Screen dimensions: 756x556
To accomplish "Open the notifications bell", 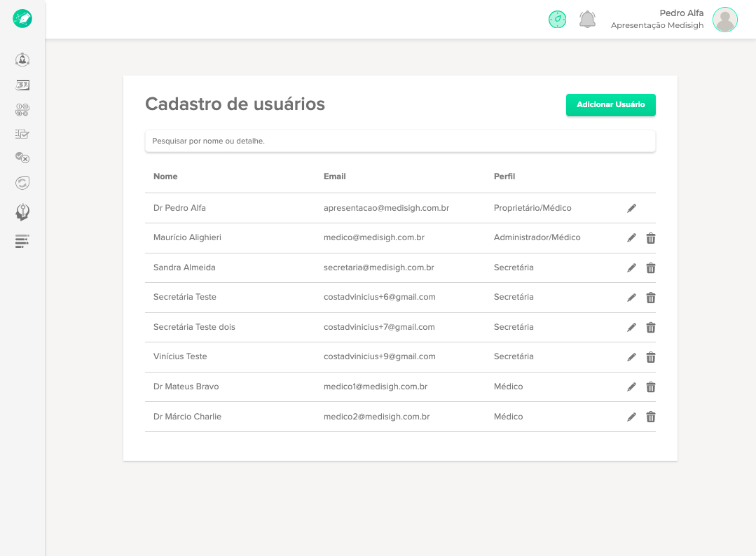I will click(x=587, y=20).
